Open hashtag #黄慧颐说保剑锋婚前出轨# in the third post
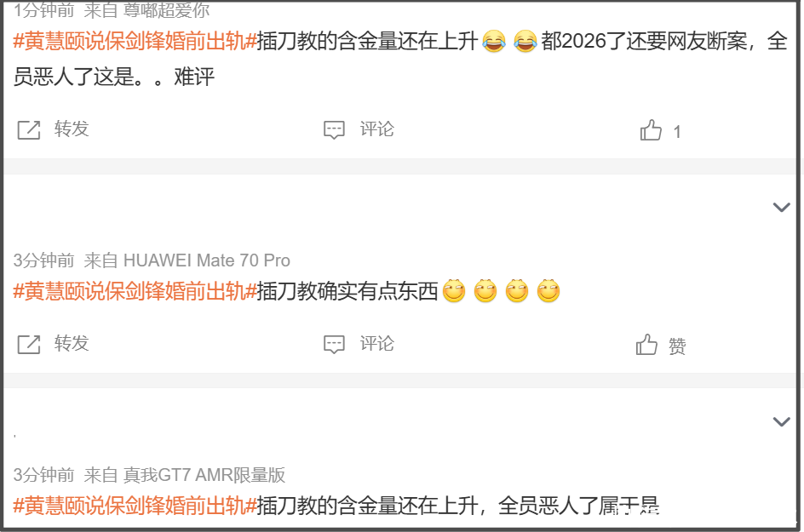This screenshot has height=532, width=804. pyautogui.click(x=135, y=506)
